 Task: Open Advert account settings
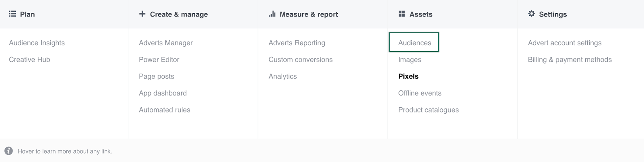pos(565,43)
